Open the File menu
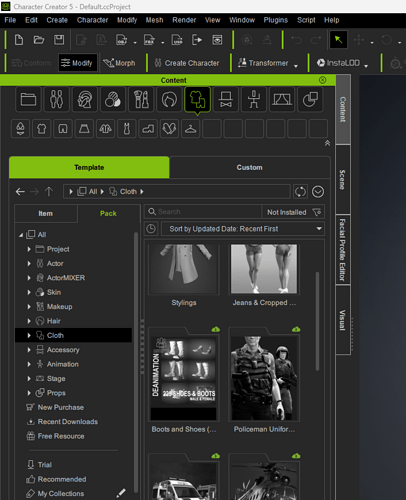The width and height of the screenshot is (406, 500). 10,20
